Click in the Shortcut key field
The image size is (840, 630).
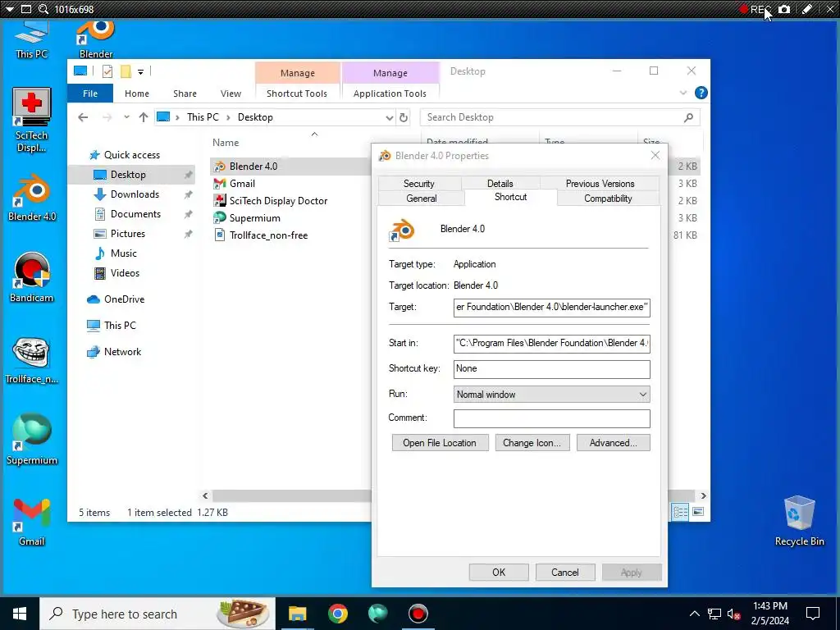(x=551, y=368)
